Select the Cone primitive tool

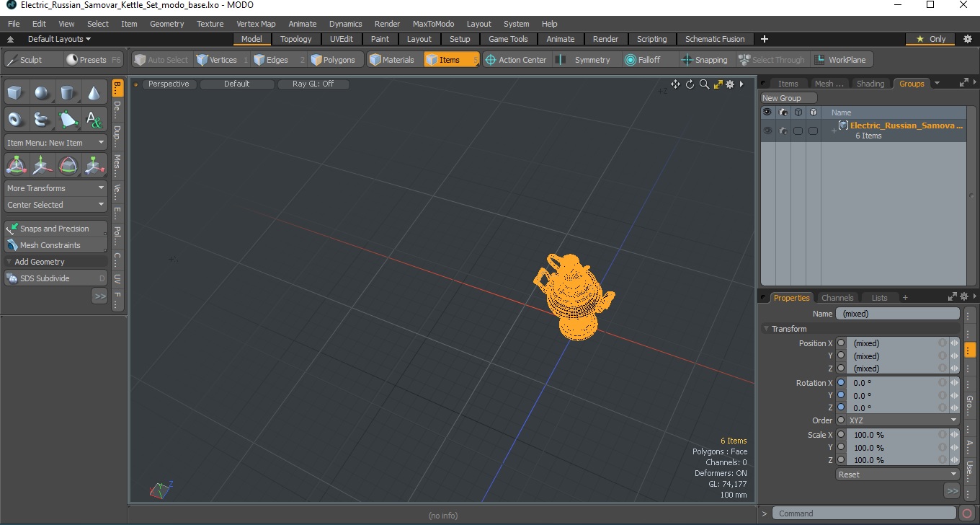coord(94,93)
